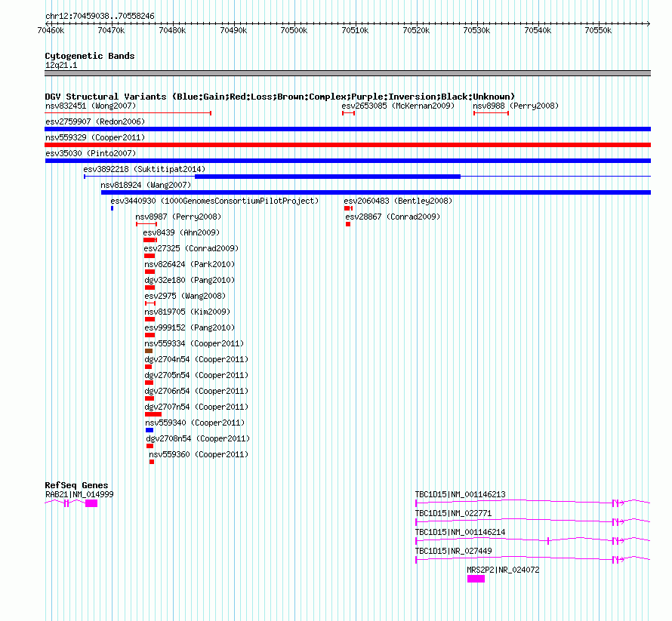The width and height of the screenshot is (672, 621).
Task: Open the dgv2706n54 (Cooper2011) label
Action: [x=196, y=391]
